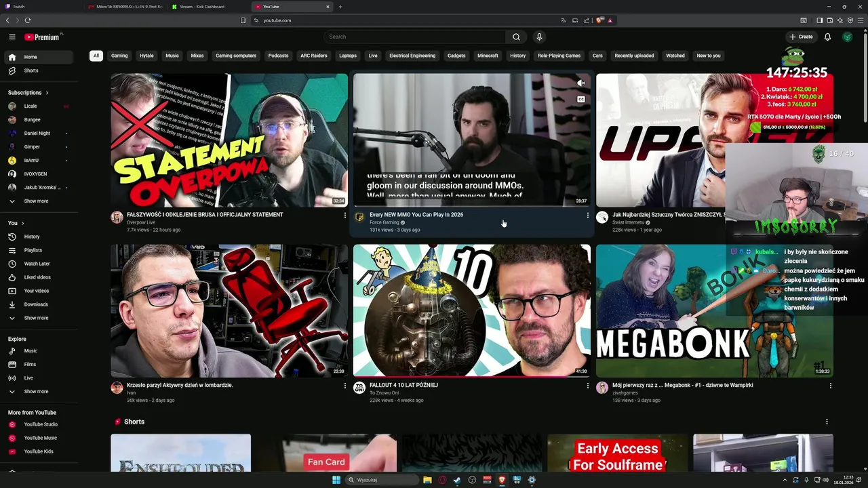This screenshot has width=868, height=488.
Task: Switch to the Twitch browser tab
Action: coord(41,7)
